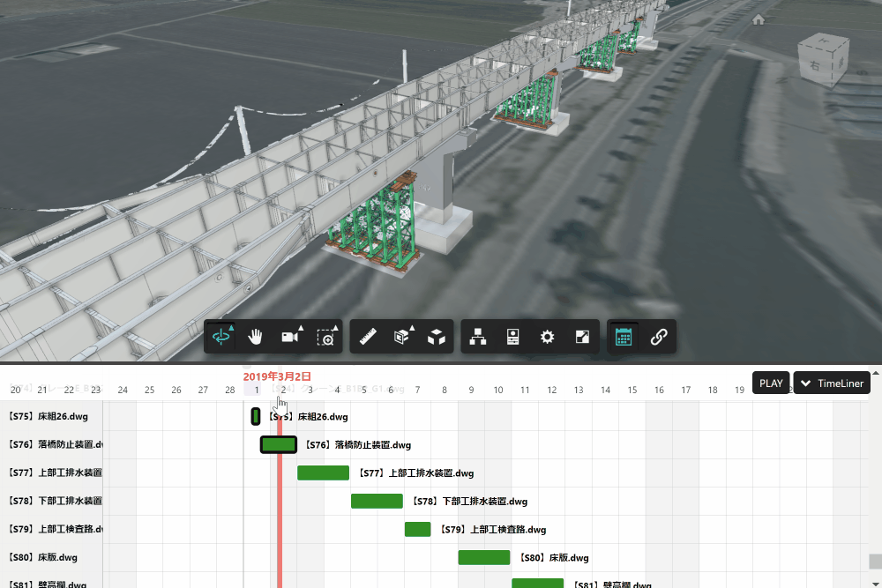Click the 【S76】落橋防止装置 green task bar
The image size is (882, 588).
(x=278, y=444)
